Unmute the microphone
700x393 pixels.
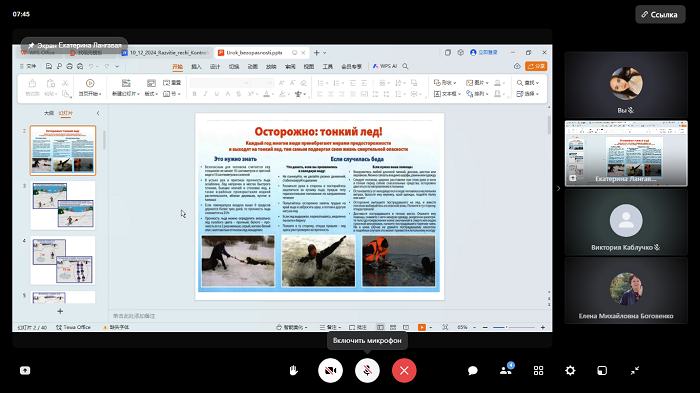pos(367,370)
